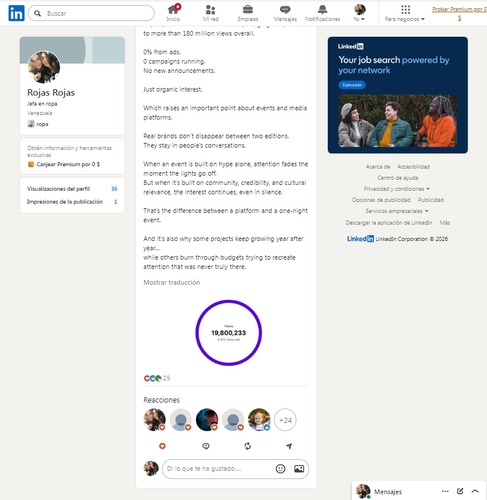This screenshot has width=487, height=500.
Task: Open Mi red network page
Action: click(x=210, y=13)
